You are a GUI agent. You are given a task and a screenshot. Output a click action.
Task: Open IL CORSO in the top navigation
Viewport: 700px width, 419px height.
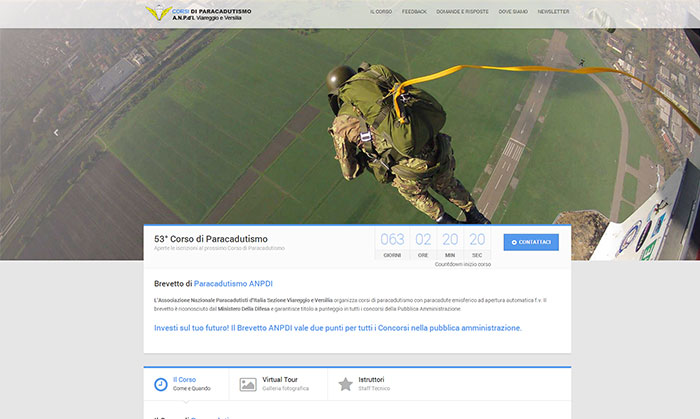pos(381,11)
